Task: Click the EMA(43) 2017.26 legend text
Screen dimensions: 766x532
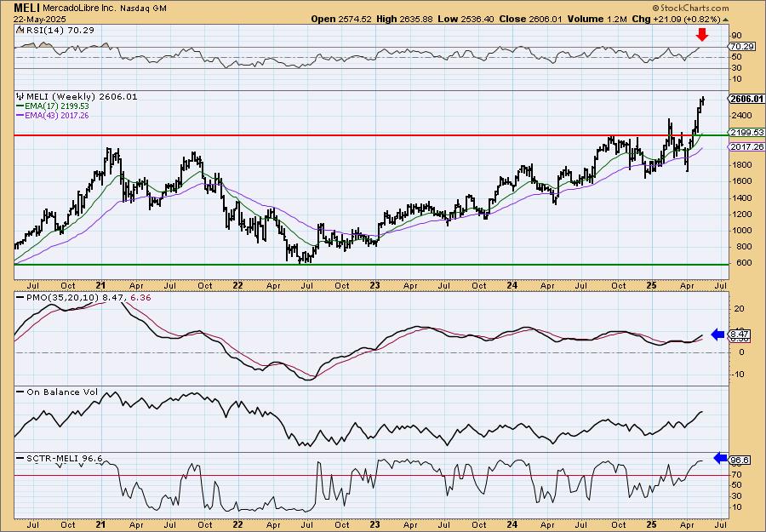Action: (57, 116)
